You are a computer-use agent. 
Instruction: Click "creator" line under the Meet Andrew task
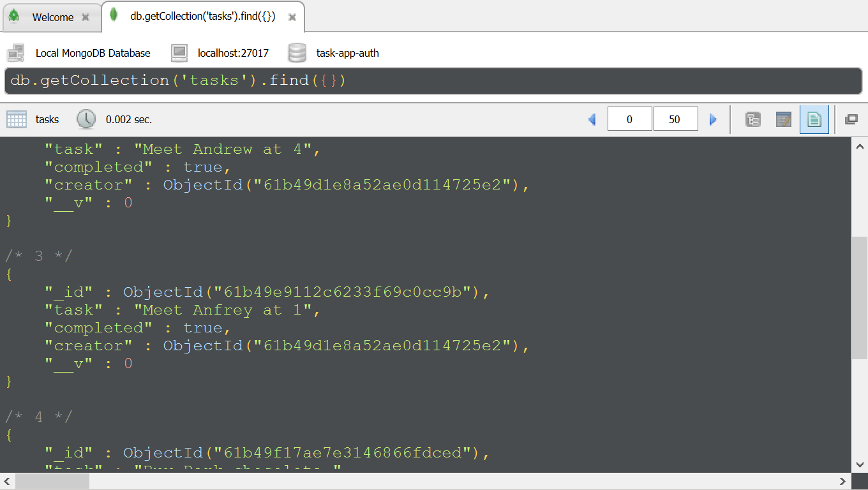coord(288,185)
